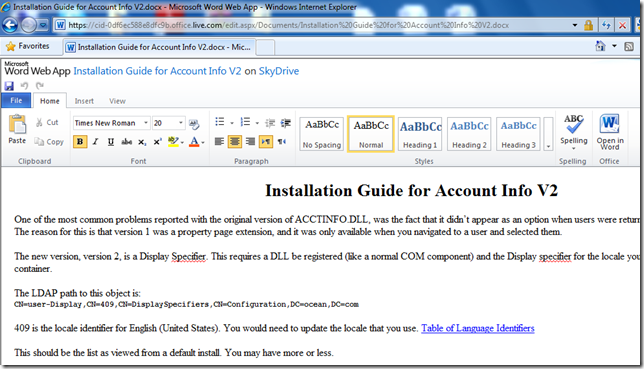
Task: Insert a numbered list
Action: pos(245,122)
